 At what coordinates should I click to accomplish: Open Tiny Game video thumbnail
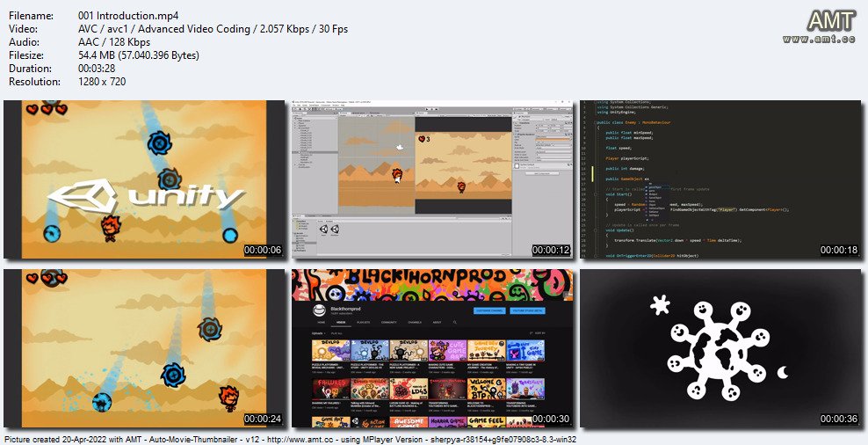(525, 350)
